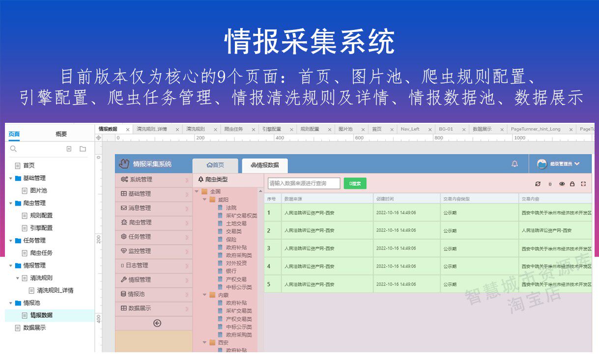
Task: Select the 数据展示 page in the pages tree
Action: tap(34, 328)
